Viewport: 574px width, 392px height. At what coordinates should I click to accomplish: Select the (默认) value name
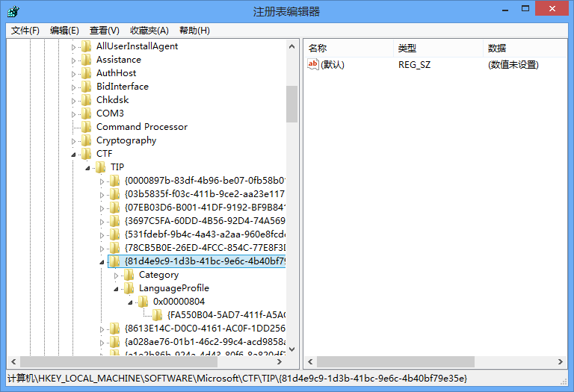pos(333,65)
